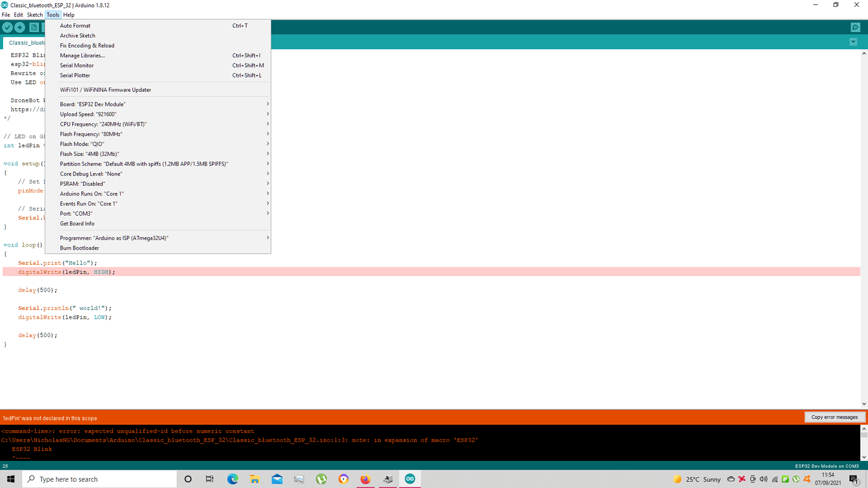
Task: Click the Verify checkmark icon
Action: [8, 27]
